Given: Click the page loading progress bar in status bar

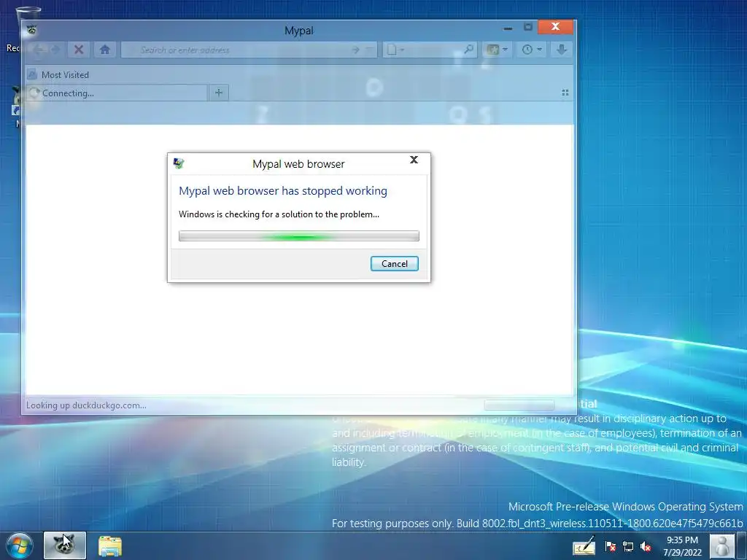Looking at the screenshot, I should [x=519, y=405].
